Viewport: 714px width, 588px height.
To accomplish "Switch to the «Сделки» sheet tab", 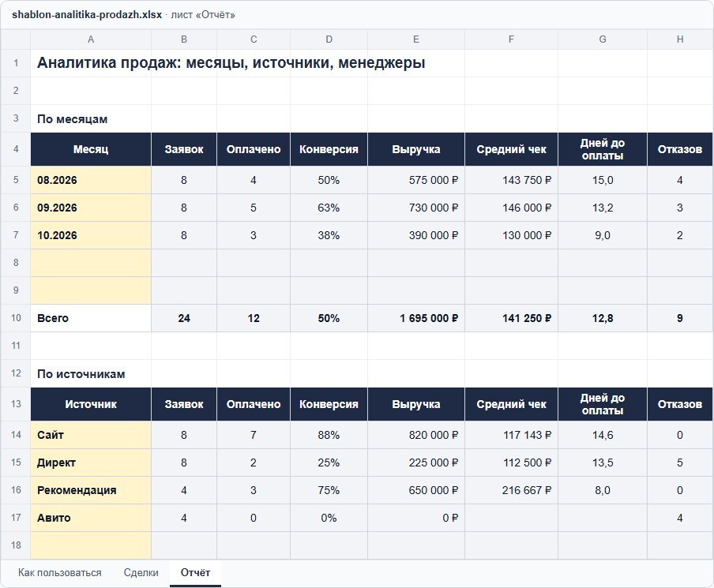I will [141, 572].
